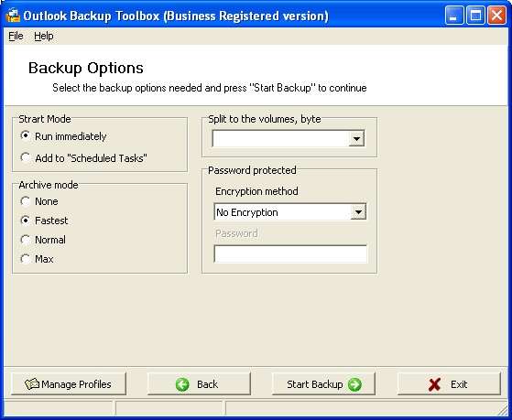
Task: Click the green Start Backup arrow icon
Action: (354, 384)
